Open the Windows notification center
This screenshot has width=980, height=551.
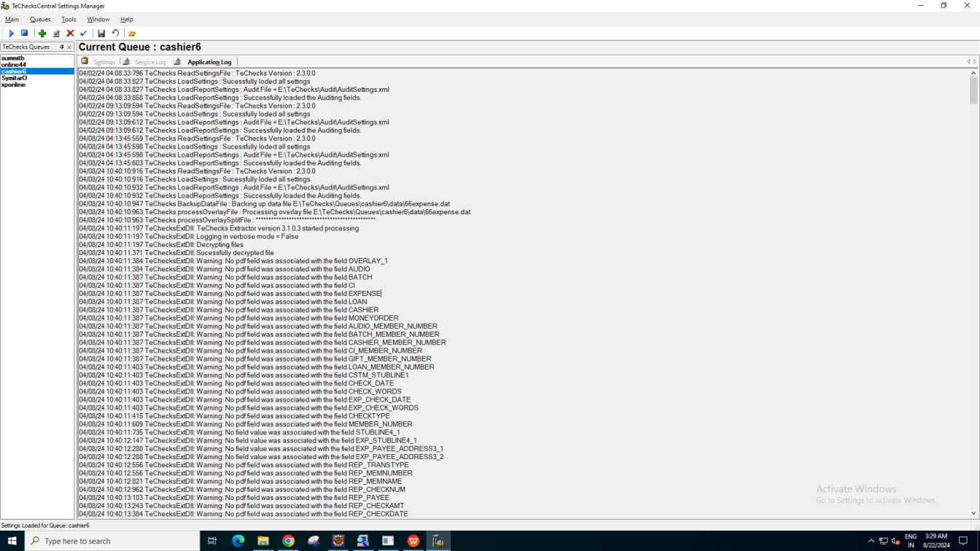[963, 541]
